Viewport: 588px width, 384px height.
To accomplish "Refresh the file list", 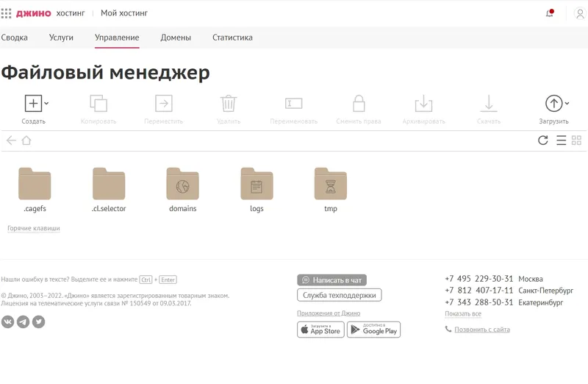I will click(542, 141).
